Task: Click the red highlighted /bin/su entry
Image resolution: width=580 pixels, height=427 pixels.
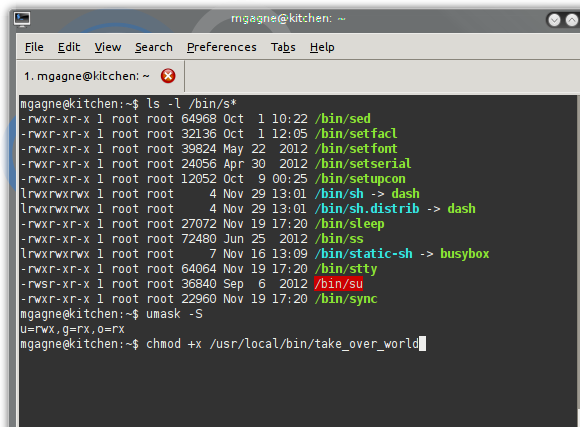Action: point(338,284)
